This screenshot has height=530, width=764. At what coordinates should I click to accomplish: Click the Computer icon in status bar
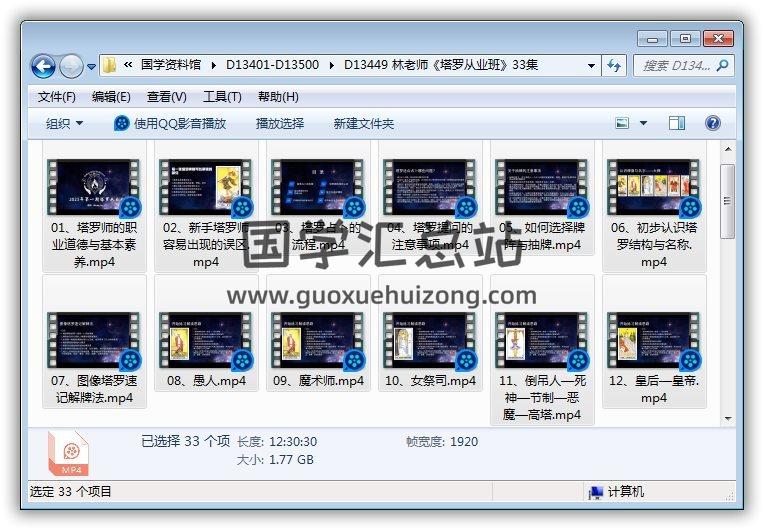(597, 492)
